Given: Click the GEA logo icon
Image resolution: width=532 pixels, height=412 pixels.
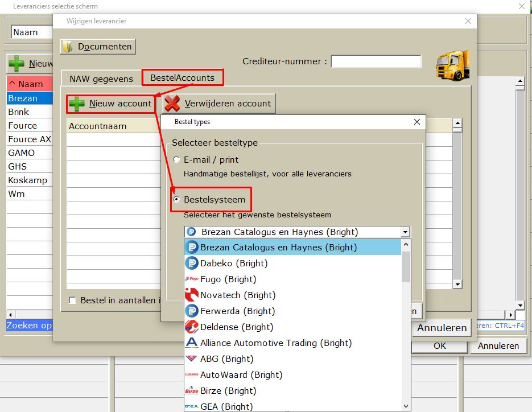Looking at the screenshot, I should pos(192,406).
